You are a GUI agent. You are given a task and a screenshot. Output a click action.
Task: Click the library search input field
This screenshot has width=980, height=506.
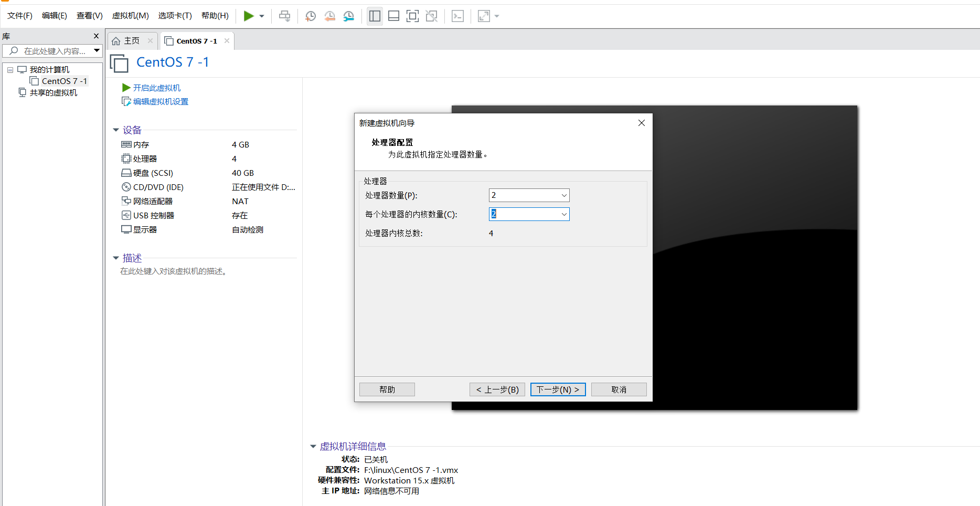(48, 51)
